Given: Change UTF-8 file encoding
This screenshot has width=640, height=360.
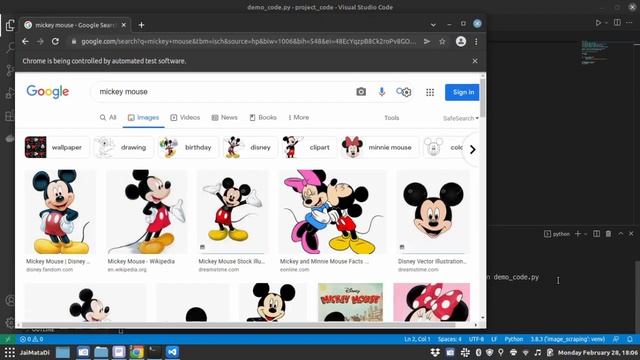Looking at the screenshot, I should (x=476, y=339).
